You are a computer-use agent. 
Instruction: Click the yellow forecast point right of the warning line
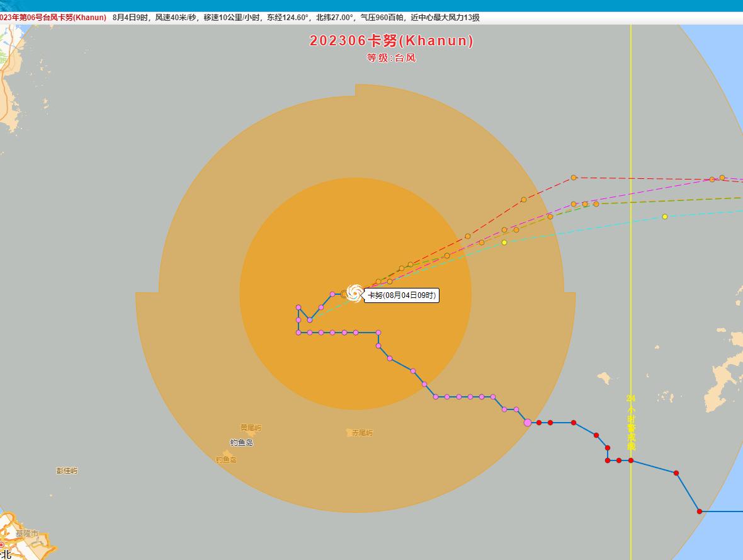coord(665,217)
